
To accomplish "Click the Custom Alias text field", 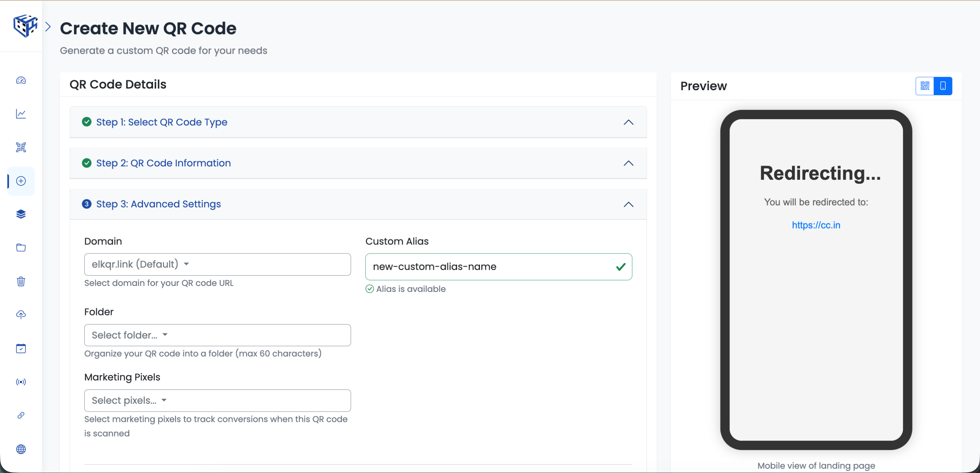I will coord(491,267).
